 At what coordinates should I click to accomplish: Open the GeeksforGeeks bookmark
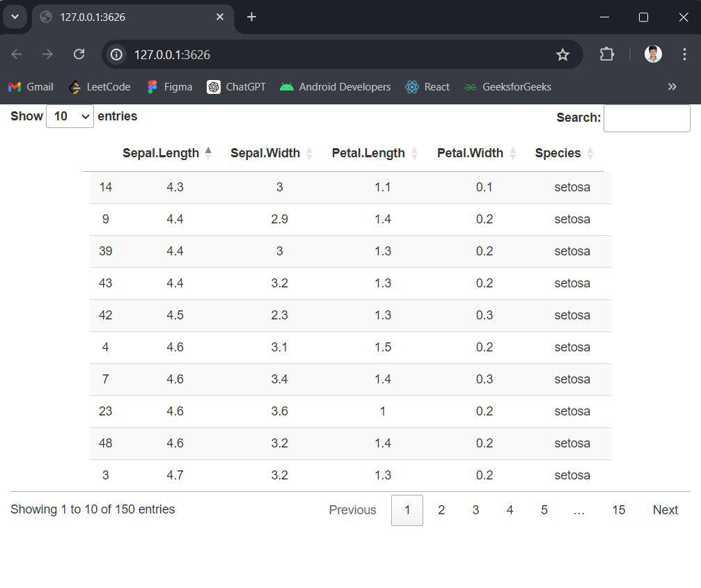pos(507,87)
